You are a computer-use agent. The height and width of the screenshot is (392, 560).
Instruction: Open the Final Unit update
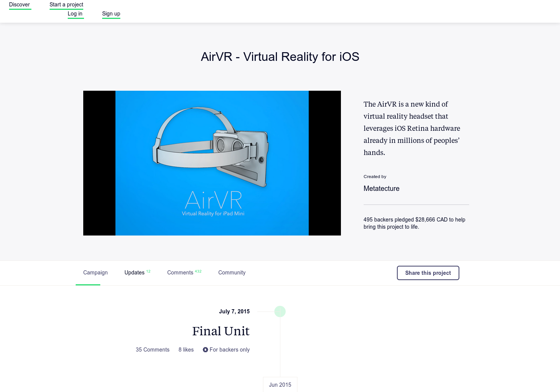221,331
